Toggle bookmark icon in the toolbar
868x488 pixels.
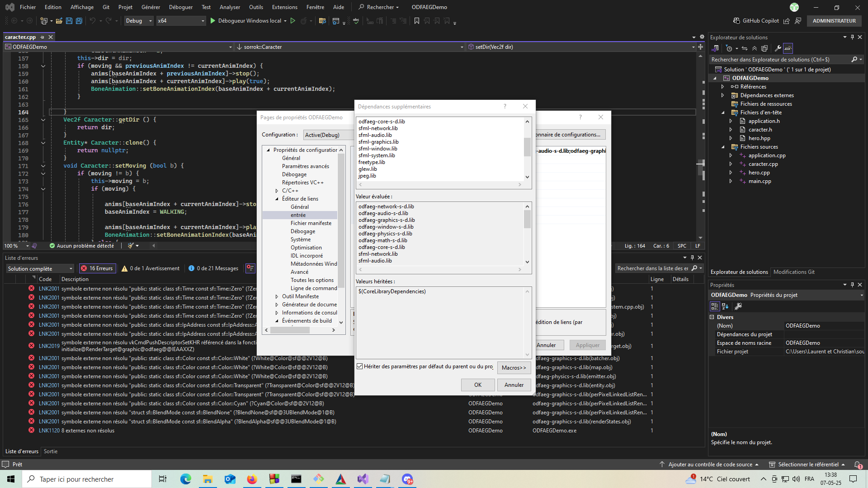tap(417, 21)
